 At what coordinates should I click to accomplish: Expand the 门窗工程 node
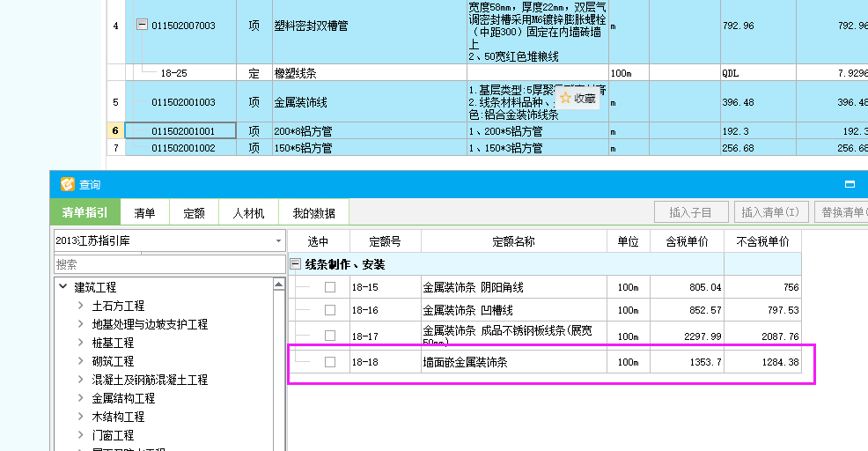(81, 435)
